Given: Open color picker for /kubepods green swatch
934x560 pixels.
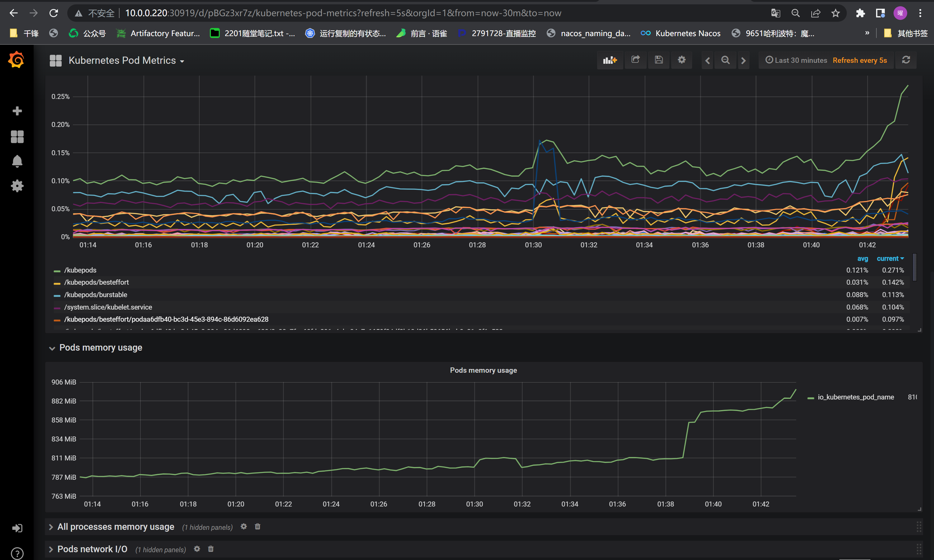Looking at the screenshot, I should [x=57, y=271].
